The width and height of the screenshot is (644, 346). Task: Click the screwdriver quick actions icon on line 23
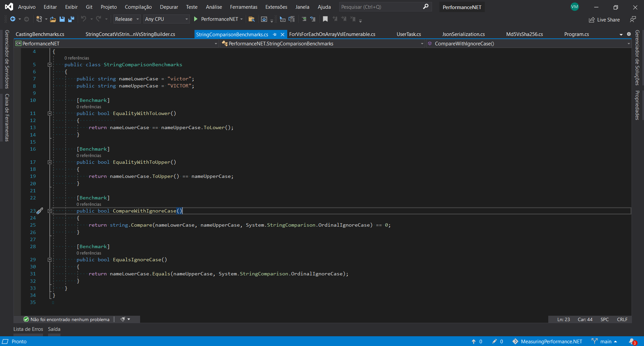40,211
